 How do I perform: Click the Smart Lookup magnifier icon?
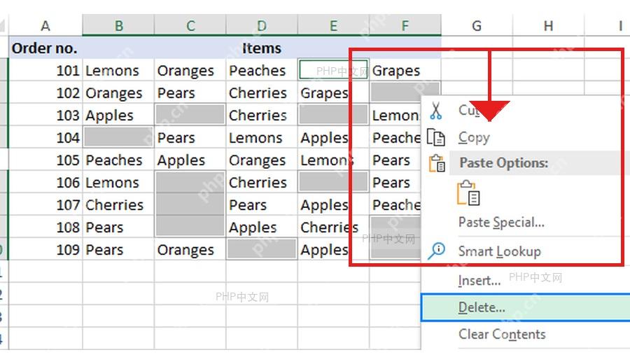(x=436, y=251)
